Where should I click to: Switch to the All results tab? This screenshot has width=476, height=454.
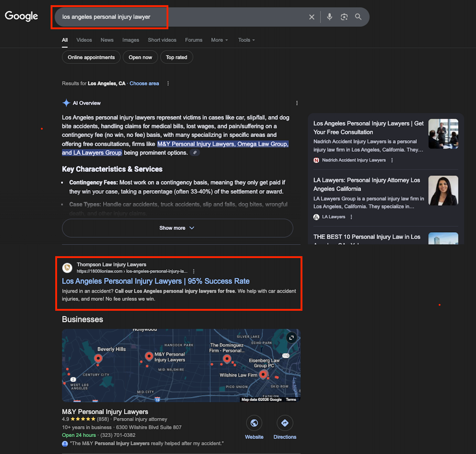coord(65,40)
